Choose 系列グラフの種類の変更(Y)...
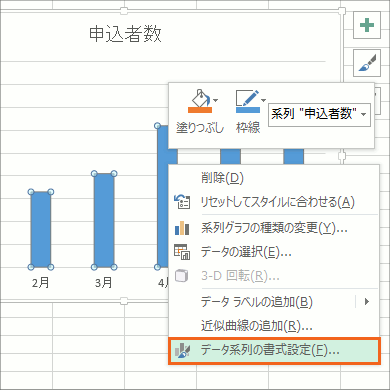Screen dimensions: 390x390 tap(274, 228)
